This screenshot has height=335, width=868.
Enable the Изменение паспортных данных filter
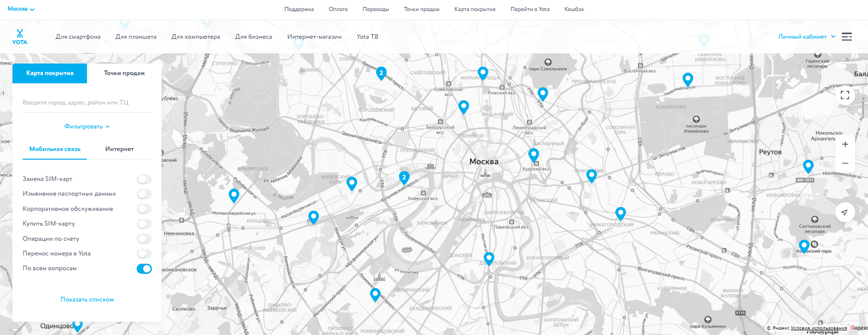click(144, 194)
